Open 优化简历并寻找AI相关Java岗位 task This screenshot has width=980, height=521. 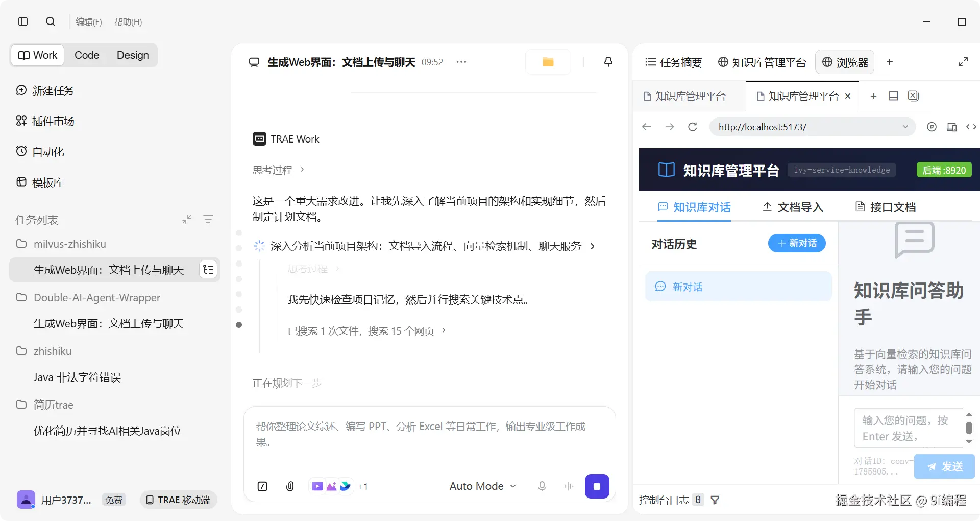point(107,431)
